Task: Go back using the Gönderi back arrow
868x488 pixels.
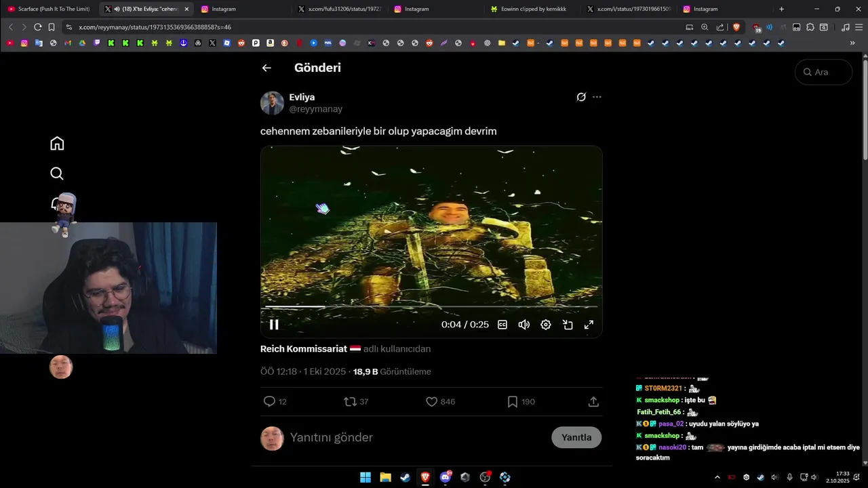Action: tap(267, 68)
